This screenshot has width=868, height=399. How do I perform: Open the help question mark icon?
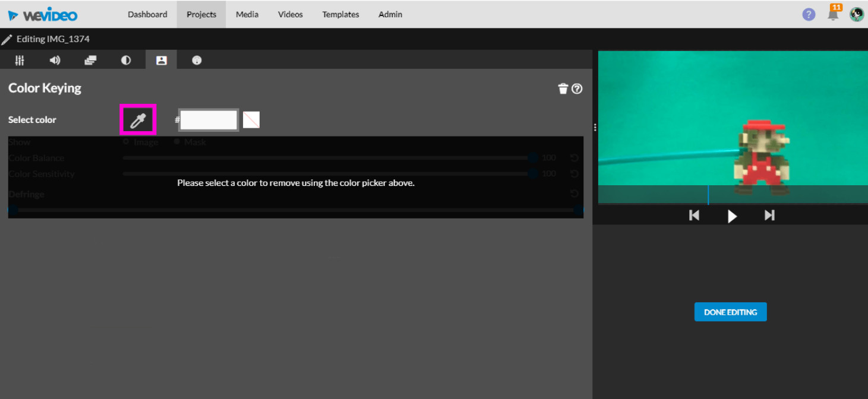point(809,14)
